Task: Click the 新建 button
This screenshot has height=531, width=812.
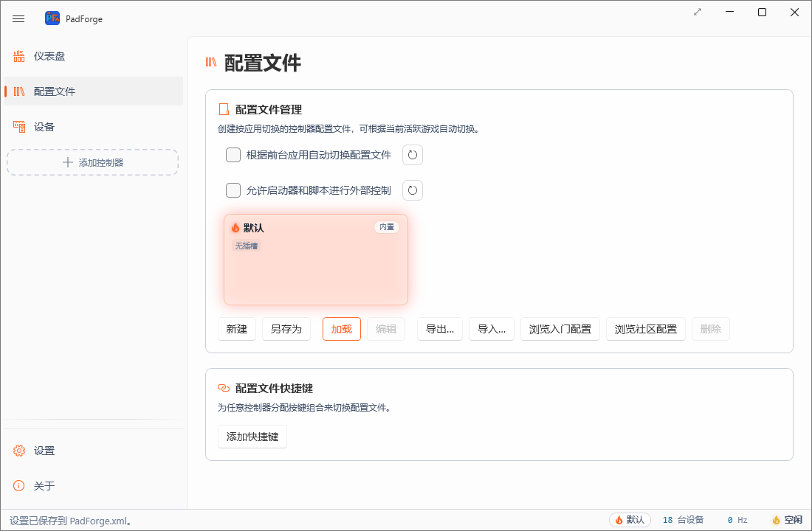Action: click(237, 329)
